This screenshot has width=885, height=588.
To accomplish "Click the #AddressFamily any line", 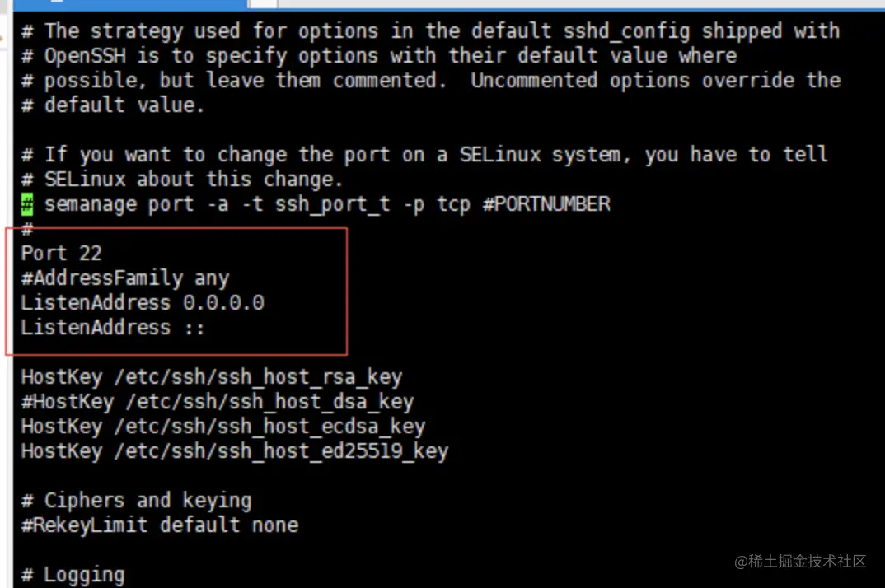I will coord(125,278).
